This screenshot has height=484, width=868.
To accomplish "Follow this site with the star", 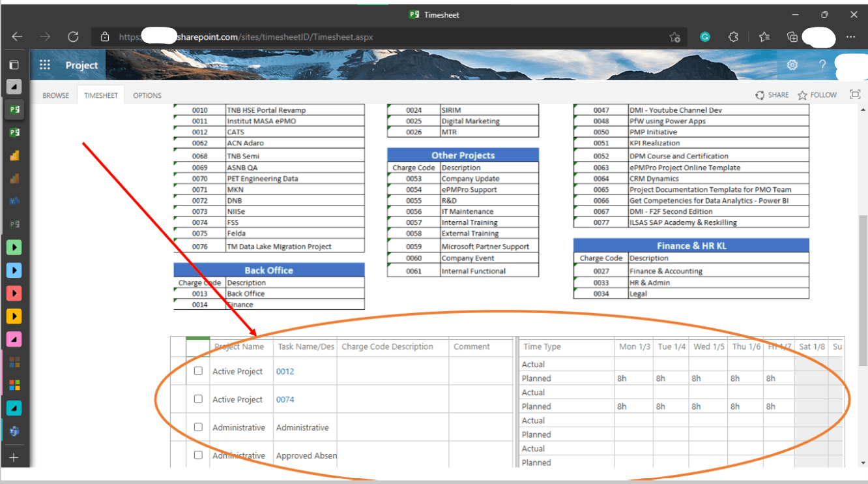I will coord(802,95).
